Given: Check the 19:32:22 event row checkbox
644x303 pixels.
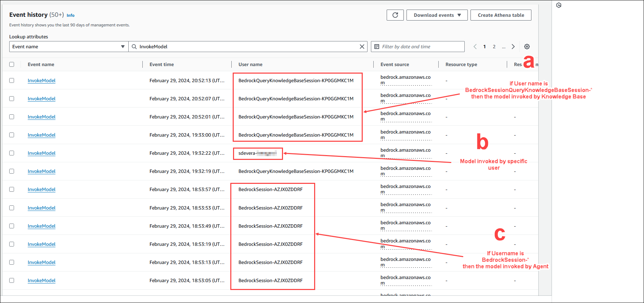Looking at the screenshot, I should pos(12,153).
